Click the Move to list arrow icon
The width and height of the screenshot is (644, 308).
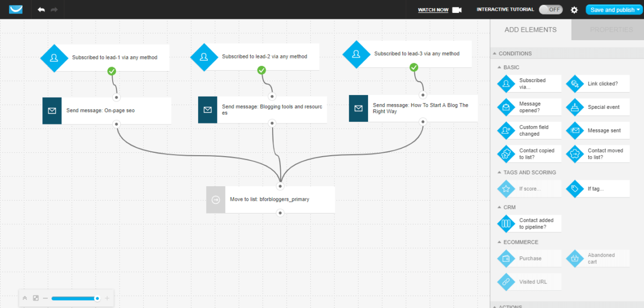coord(216,200)
